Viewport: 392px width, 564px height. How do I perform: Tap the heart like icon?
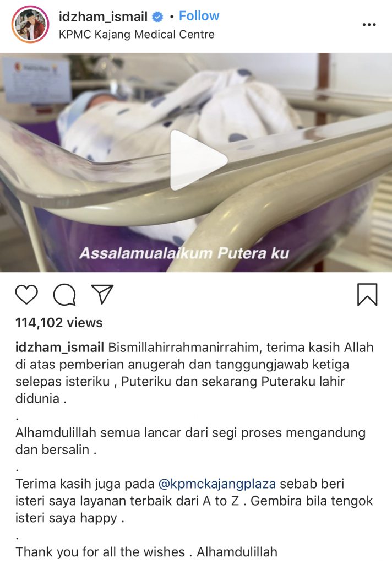coord(26,294)
